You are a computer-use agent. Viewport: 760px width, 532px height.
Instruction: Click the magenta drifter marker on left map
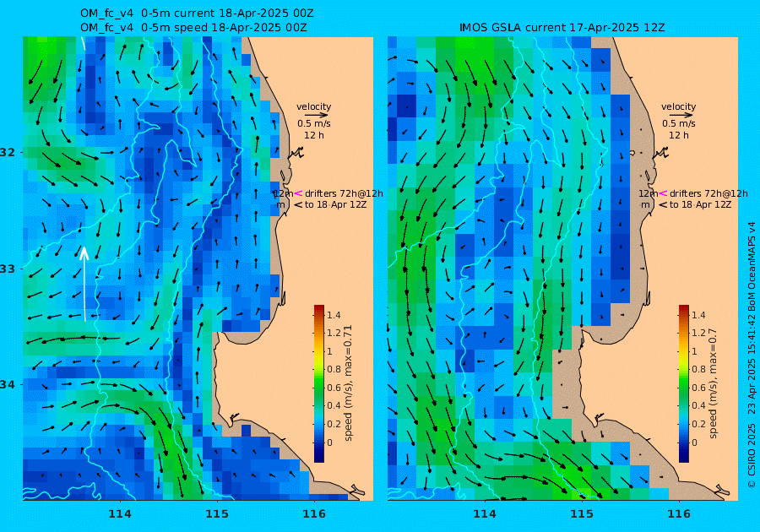click(299, 193)
